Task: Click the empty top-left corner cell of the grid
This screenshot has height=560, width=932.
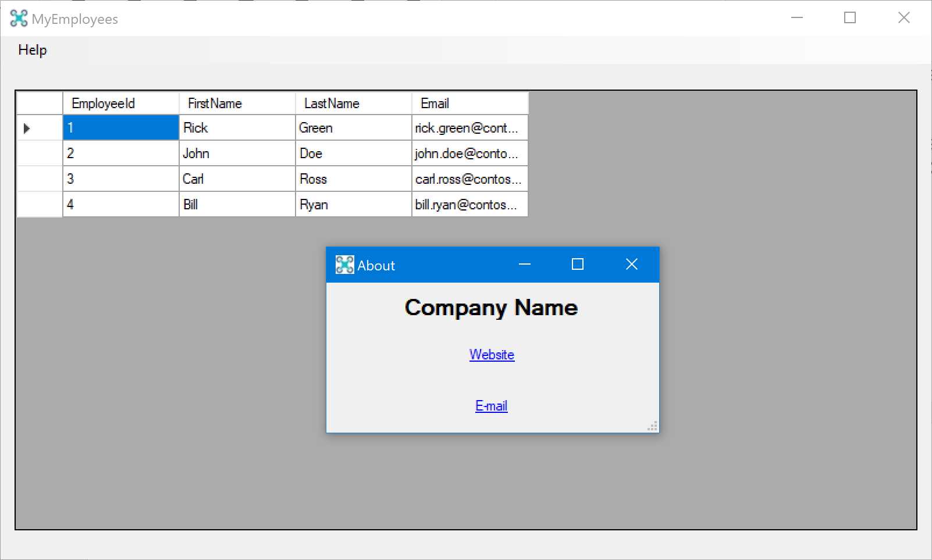Action: (x=39, y=103)
